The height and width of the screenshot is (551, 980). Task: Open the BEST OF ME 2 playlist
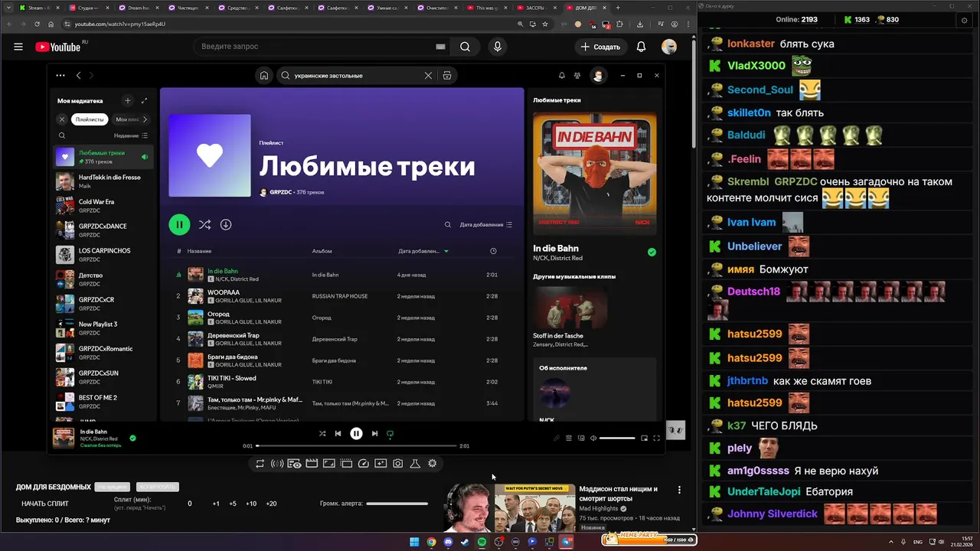pyautogui.click(x=103, y=402)
